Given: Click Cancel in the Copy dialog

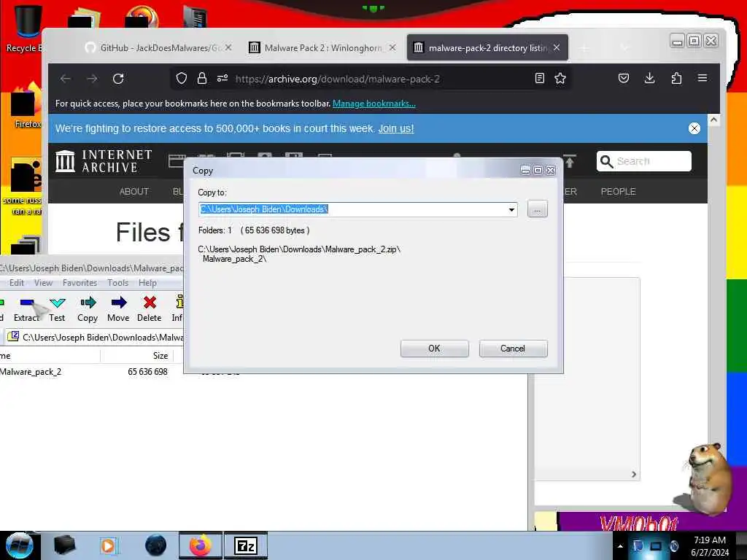Looking at the screenshot, I should [513, 348].
